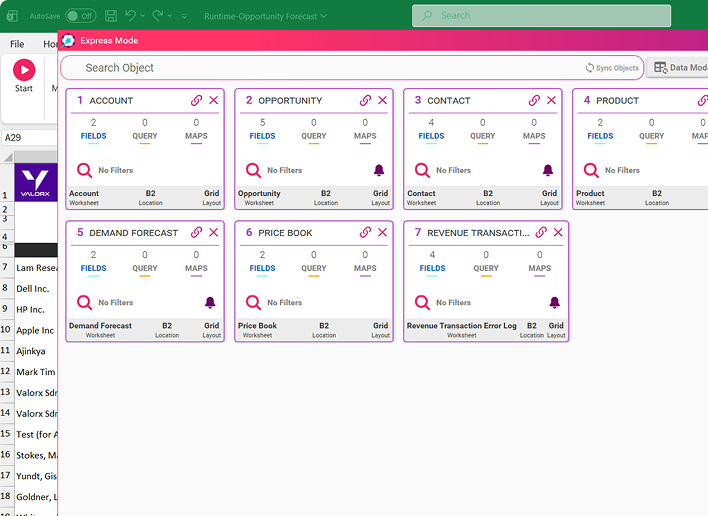Click the Demand Forecast Worksheet label
708x516 pixels.
(100, 330)
